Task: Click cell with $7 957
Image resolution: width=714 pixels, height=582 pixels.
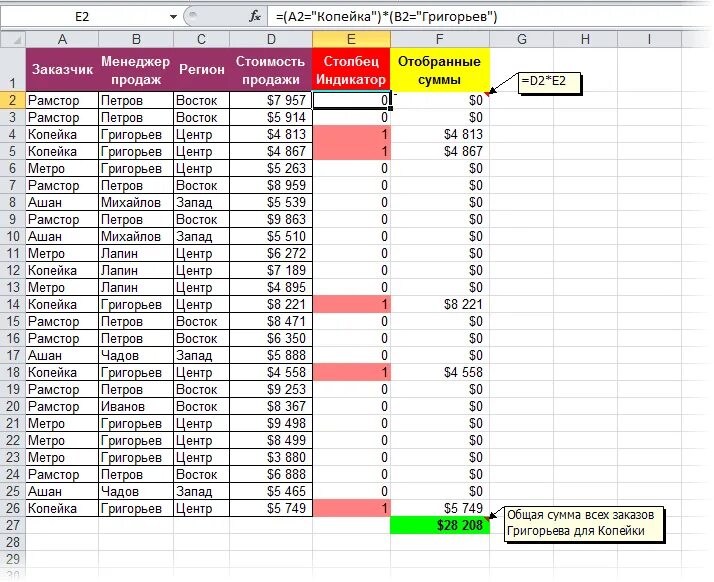Action: 271,100
